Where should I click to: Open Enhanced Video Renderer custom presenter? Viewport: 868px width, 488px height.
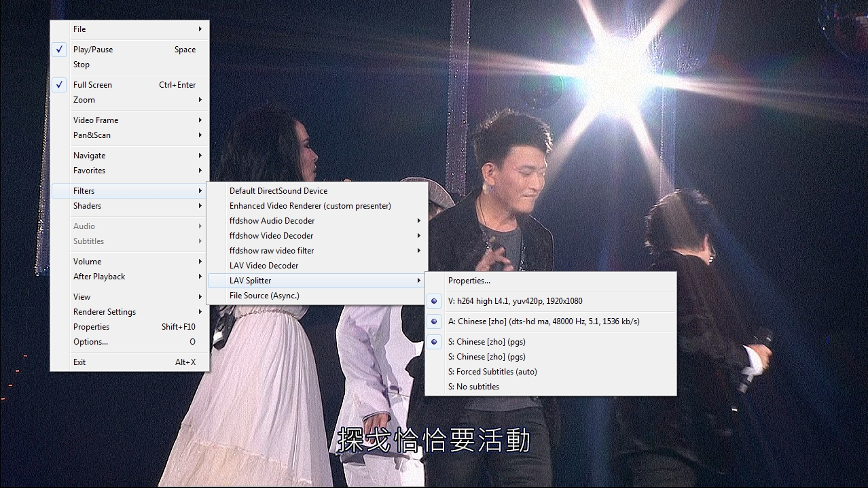pyautogui.click(x=310, y=206)
